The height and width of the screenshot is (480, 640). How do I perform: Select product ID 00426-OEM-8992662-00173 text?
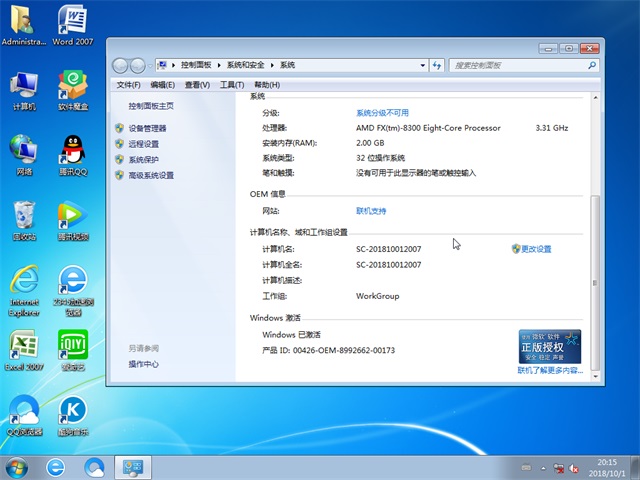344,350
